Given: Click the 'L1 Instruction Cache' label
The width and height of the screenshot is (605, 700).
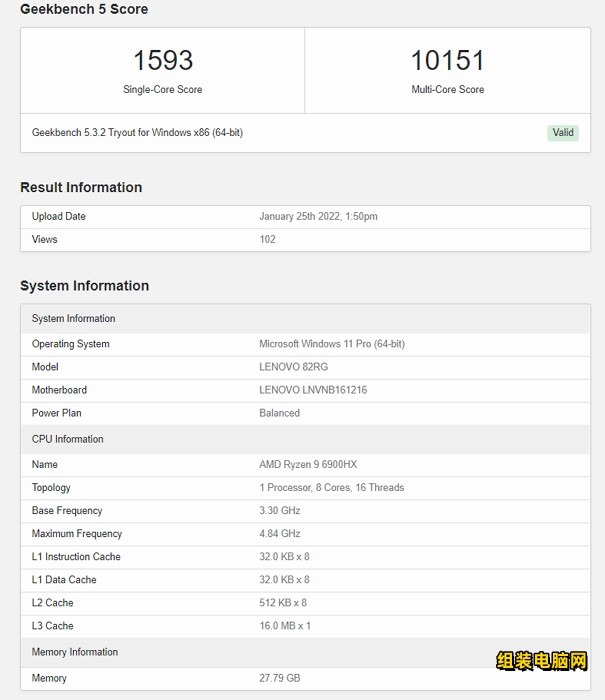Looking at the screenshot, I should (76, 557).
